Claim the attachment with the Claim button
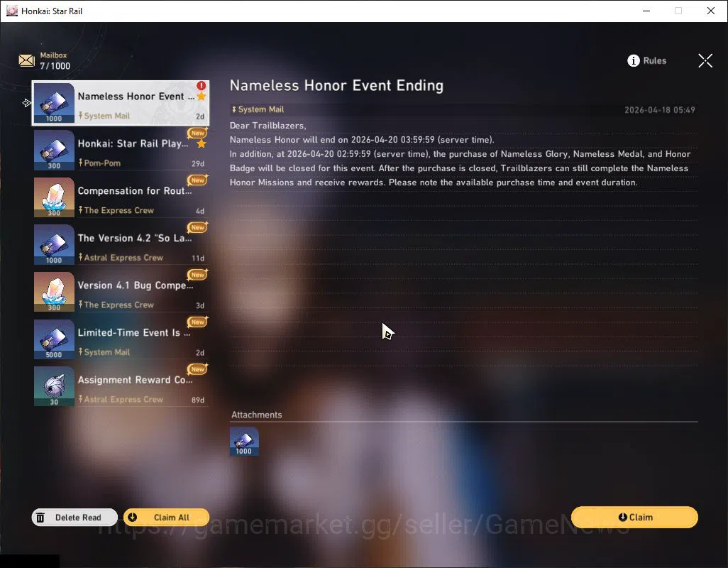This screenshot has height=568, width=728. coord(634,518)
